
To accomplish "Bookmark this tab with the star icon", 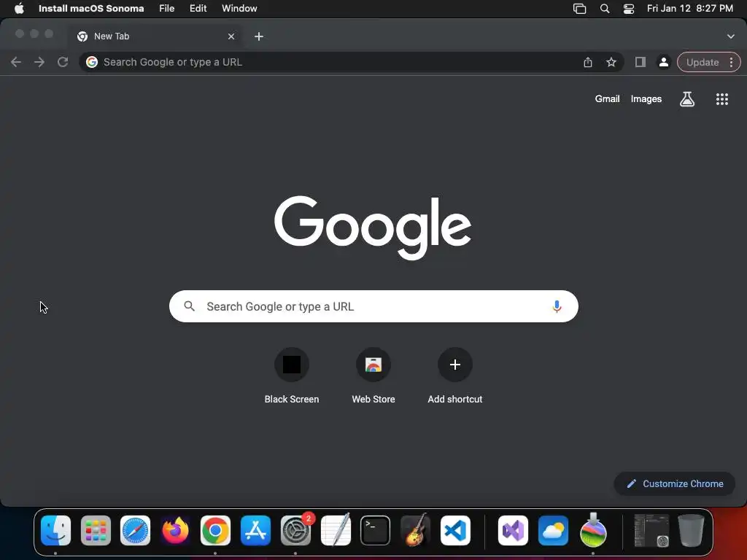I will 611,62.
